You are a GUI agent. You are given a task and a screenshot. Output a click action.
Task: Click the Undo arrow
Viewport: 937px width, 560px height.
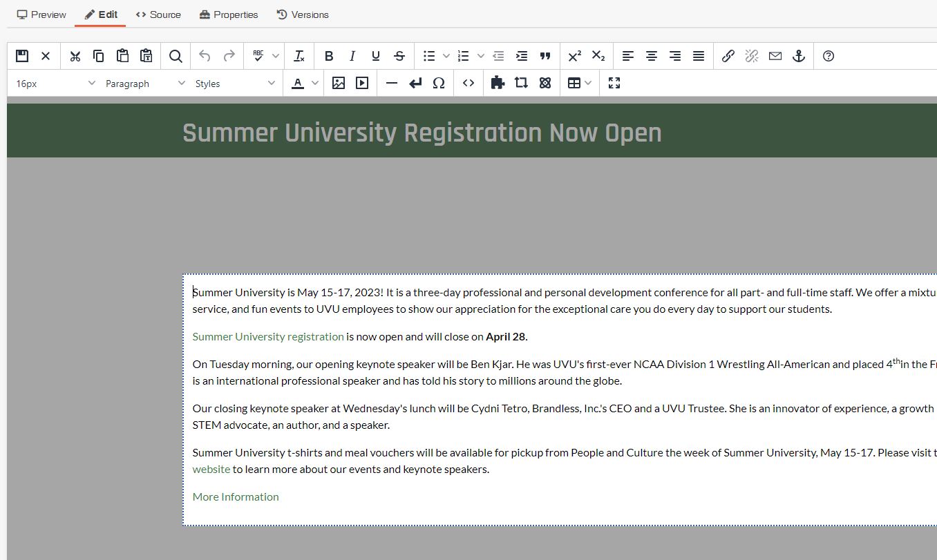pos(205,56)
